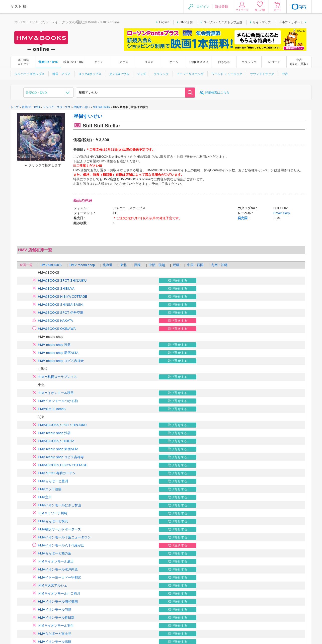
Task: Open the Cover Corp. label link
Action: pyautogui.click(x=282, y=213)
